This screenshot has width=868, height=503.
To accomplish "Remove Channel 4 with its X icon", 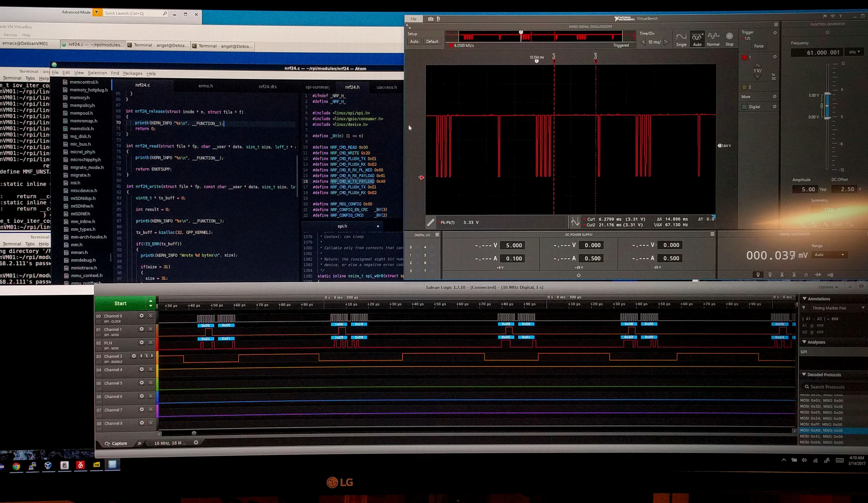I will coord(151,369).
